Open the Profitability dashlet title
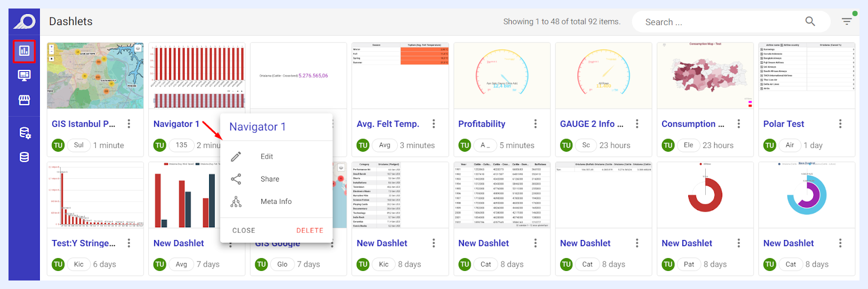 (482, 124)
